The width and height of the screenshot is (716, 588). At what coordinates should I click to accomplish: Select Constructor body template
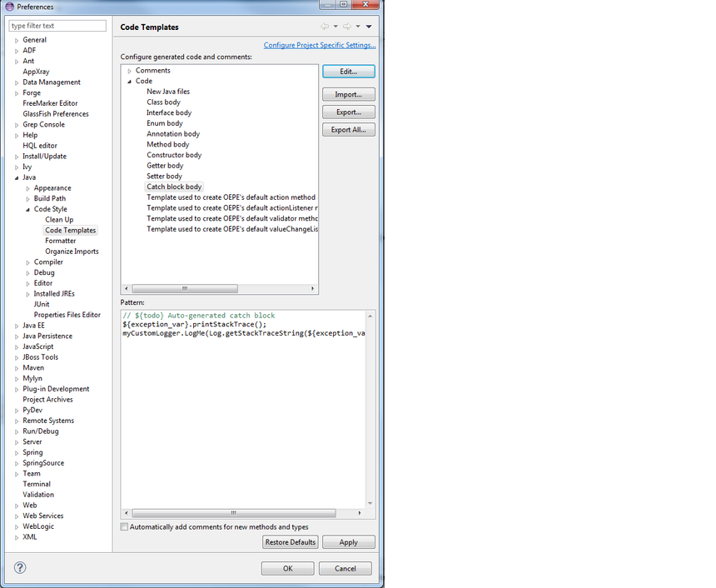pos(174,155)
